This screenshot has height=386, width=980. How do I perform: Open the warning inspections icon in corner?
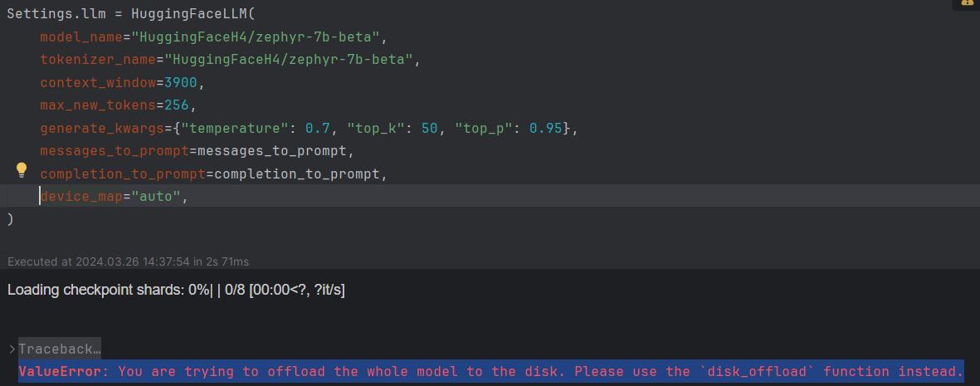(x=966, y=3)
